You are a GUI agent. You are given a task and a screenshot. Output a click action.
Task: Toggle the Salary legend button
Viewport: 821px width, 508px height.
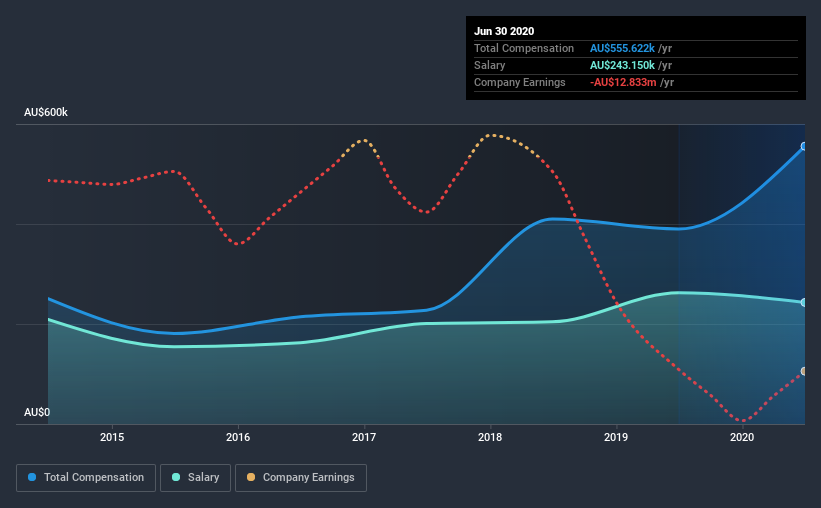pos(195,478)
